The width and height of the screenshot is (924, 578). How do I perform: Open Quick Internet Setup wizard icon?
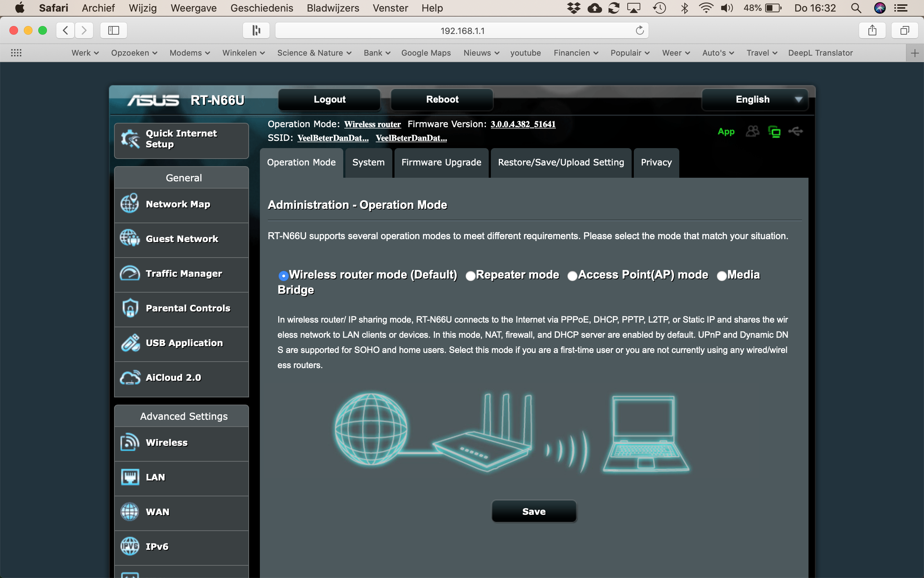[130, 139]
